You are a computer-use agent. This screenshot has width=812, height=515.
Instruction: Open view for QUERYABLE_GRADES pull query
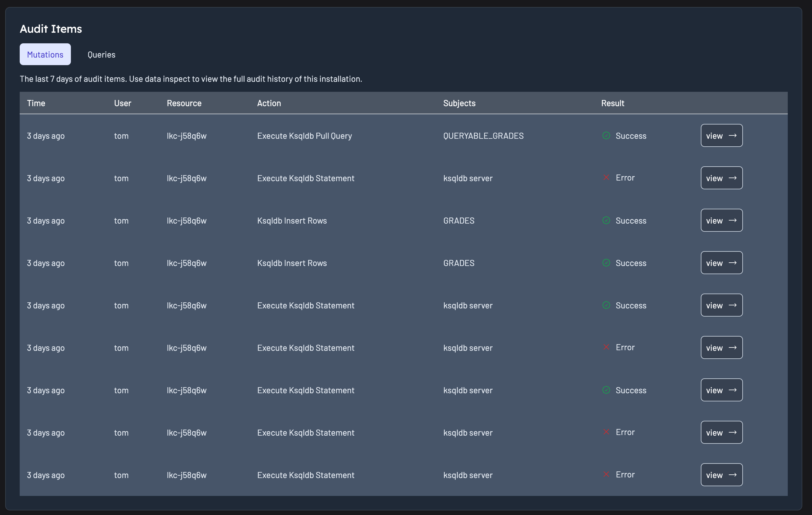click(x=721, y=136)
